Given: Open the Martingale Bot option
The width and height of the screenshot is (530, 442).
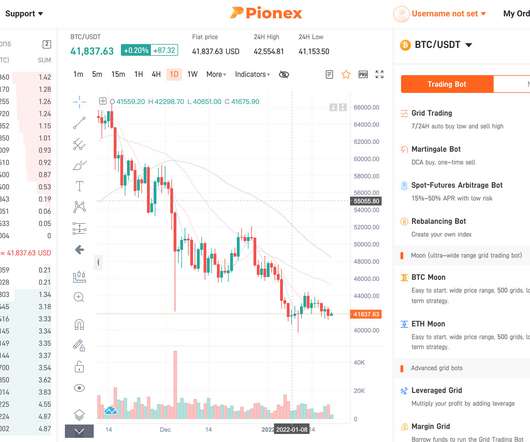Looking at the screenshot, I should click(x=436, y=149).
